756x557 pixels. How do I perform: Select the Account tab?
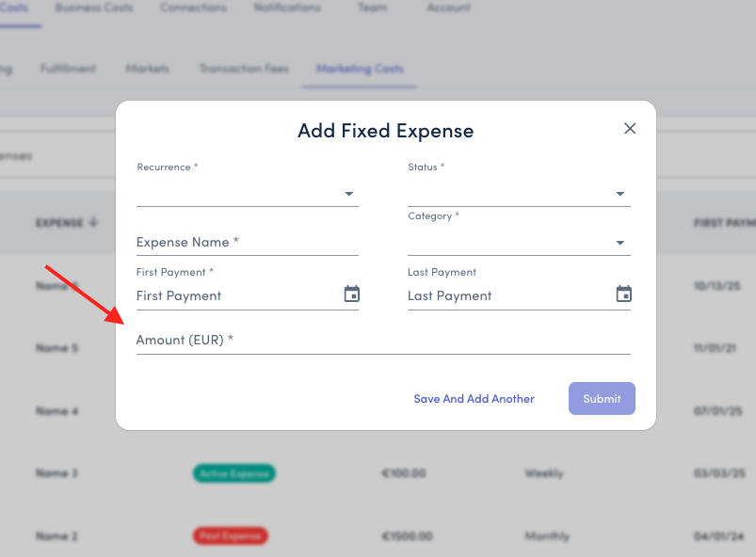448,8
